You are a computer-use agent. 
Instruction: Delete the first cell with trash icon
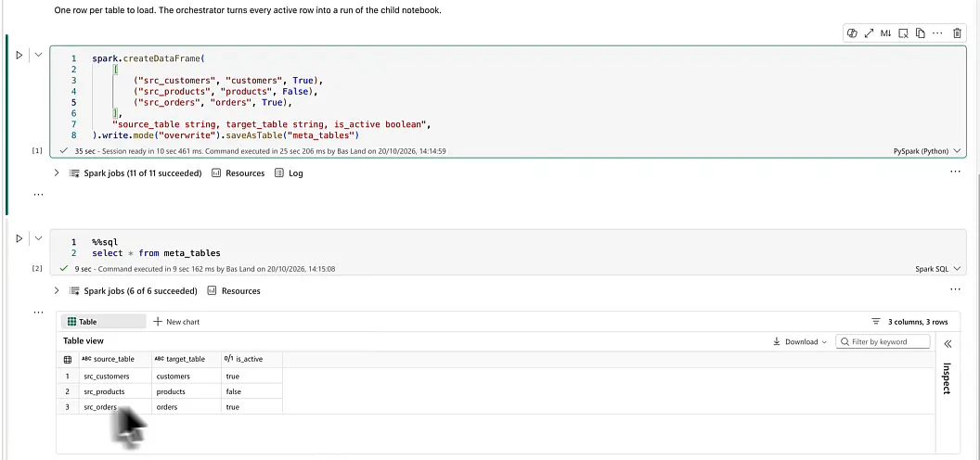(957, 33)
